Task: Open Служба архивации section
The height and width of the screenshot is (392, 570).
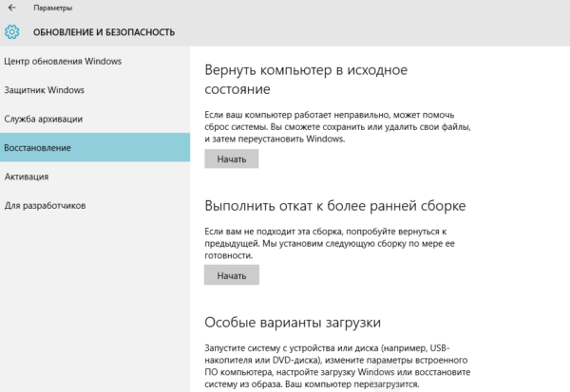Action: point(95,119)
